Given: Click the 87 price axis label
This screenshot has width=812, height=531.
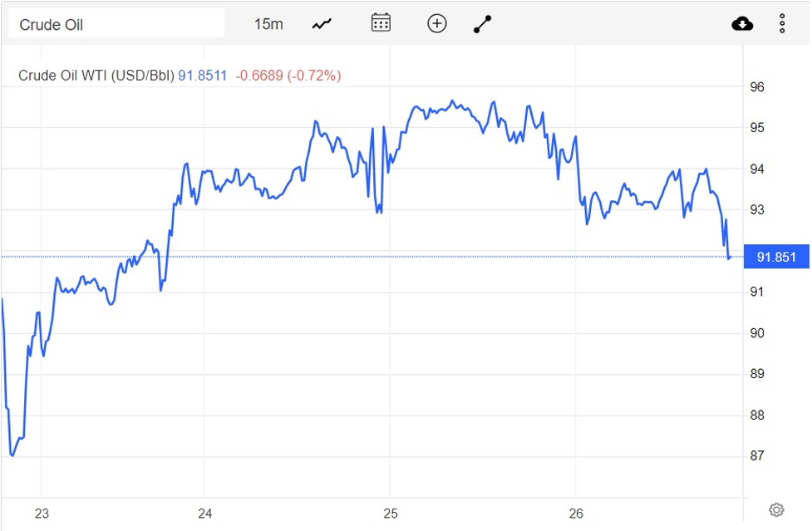Looking at the screenshot, I should (757, 456).
